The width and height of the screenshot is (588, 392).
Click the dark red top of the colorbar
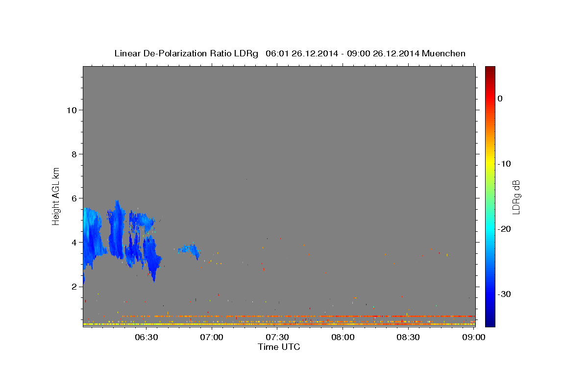click(x=490, y=71)
